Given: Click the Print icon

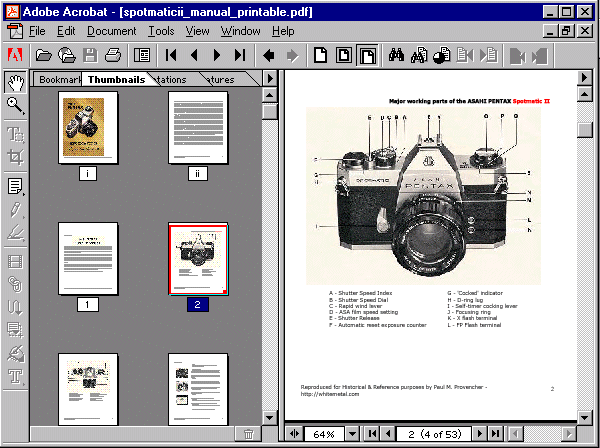Looking at the screenshot, I should pos(113,56).
